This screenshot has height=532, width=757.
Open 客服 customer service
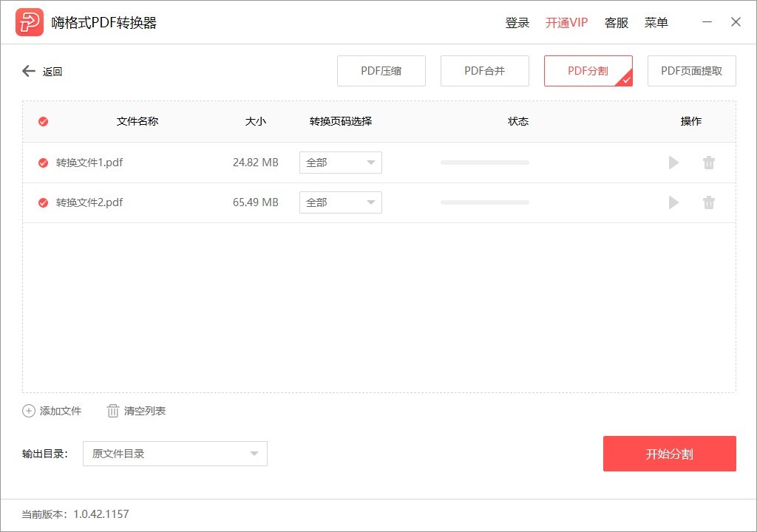click(x=617, y=23)
